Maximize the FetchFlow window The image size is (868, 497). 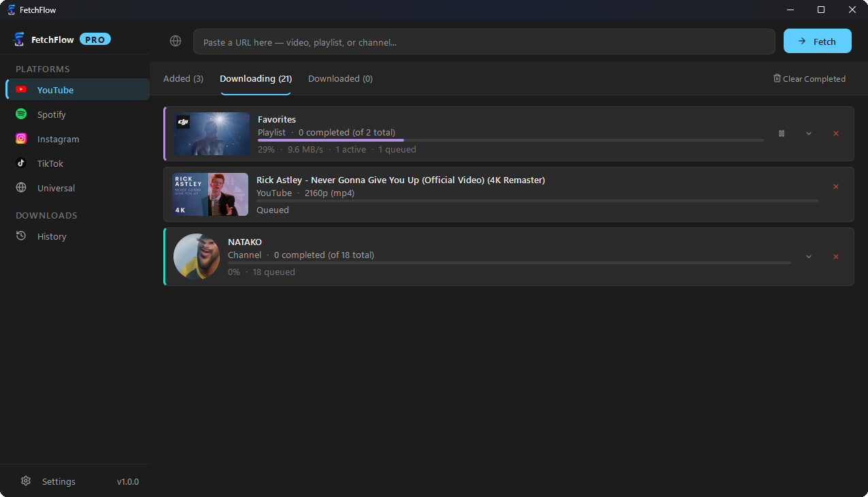[x=821, y=10]
